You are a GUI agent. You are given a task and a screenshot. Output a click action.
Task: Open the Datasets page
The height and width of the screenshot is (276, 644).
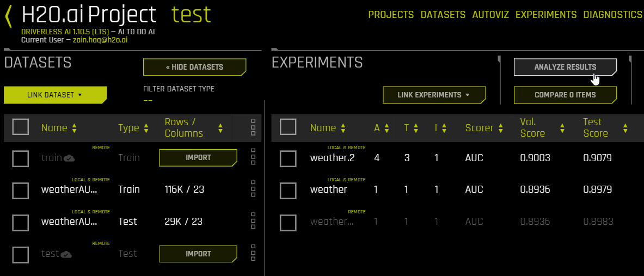443,15
